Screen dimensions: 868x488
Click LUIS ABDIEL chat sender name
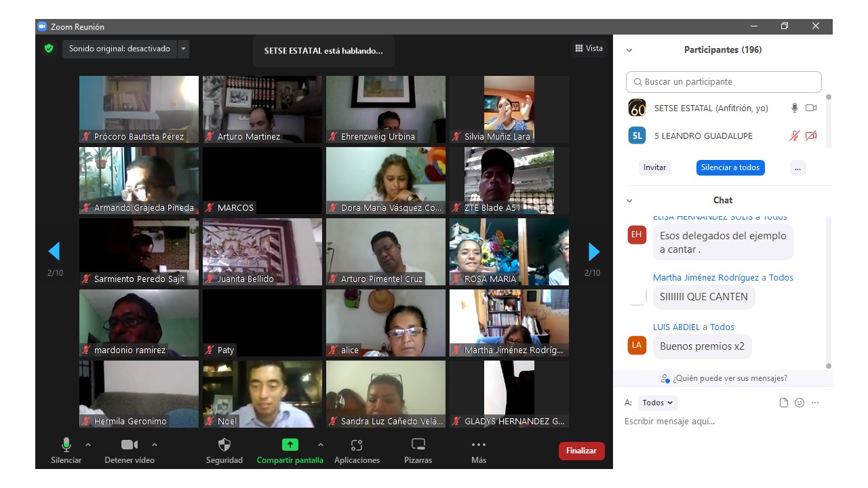(x=676, y=327)
